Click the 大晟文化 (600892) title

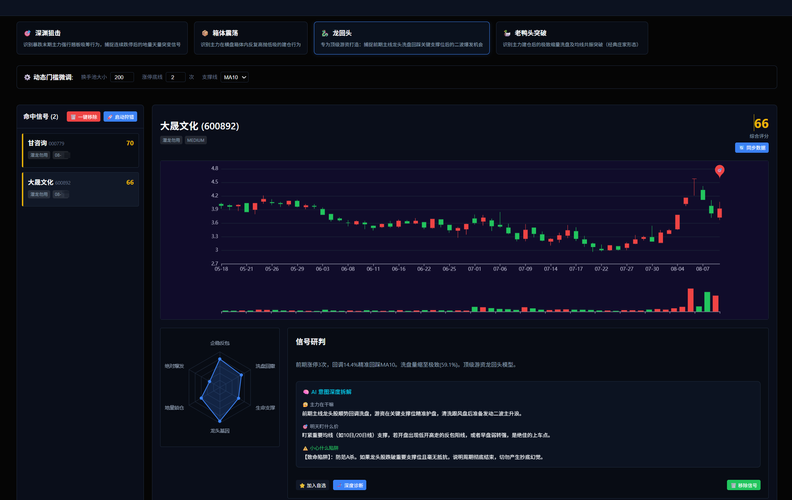point(200,126)
